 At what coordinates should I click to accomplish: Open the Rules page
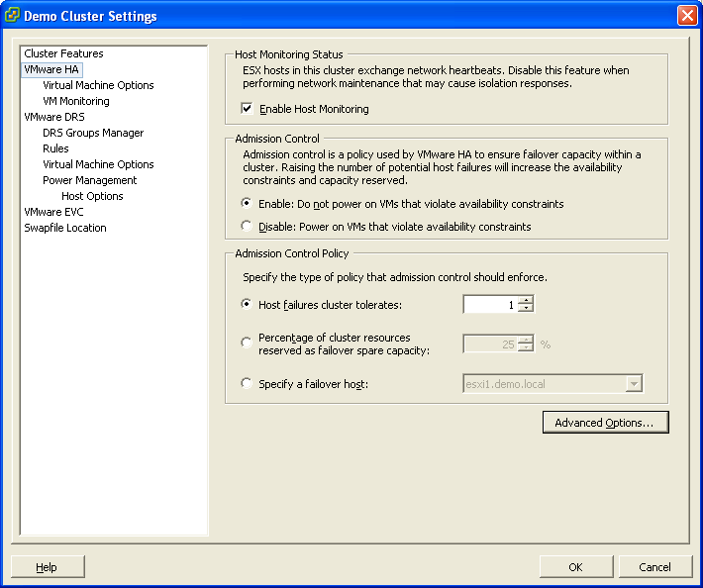pos(55,148)
